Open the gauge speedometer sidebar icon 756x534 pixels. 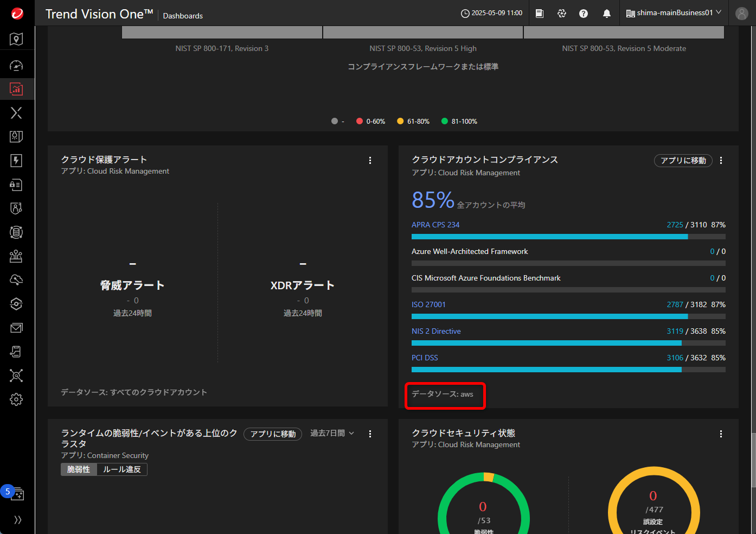click(16, 66)
